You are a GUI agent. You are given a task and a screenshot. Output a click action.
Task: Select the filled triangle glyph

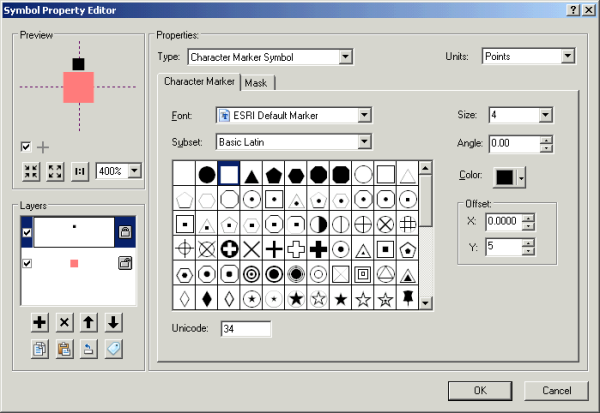coord(251,174)
